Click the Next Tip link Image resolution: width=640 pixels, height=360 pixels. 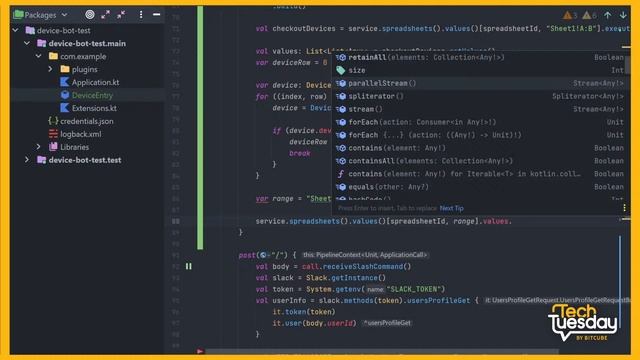(x=451, y=208)
